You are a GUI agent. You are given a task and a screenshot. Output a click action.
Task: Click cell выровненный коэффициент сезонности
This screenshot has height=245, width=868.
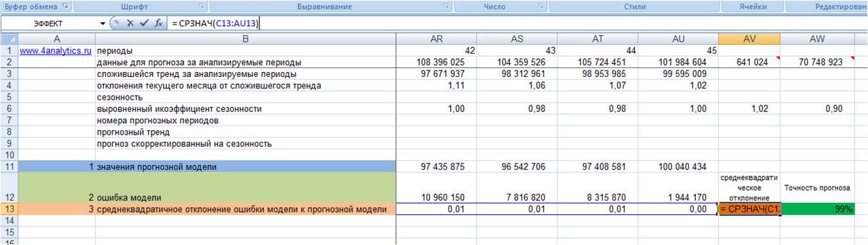(245, 109)
